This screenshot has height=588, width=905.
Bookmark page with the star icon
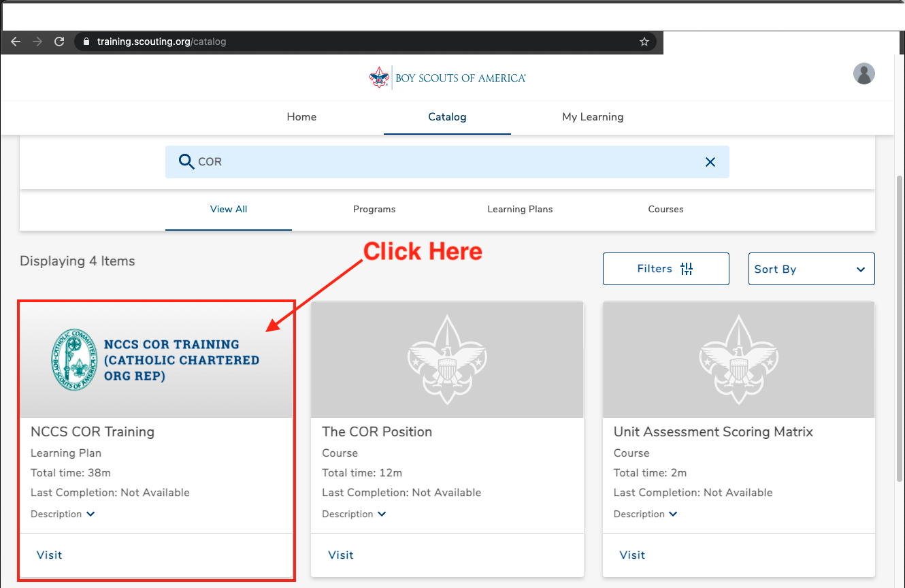644,42
